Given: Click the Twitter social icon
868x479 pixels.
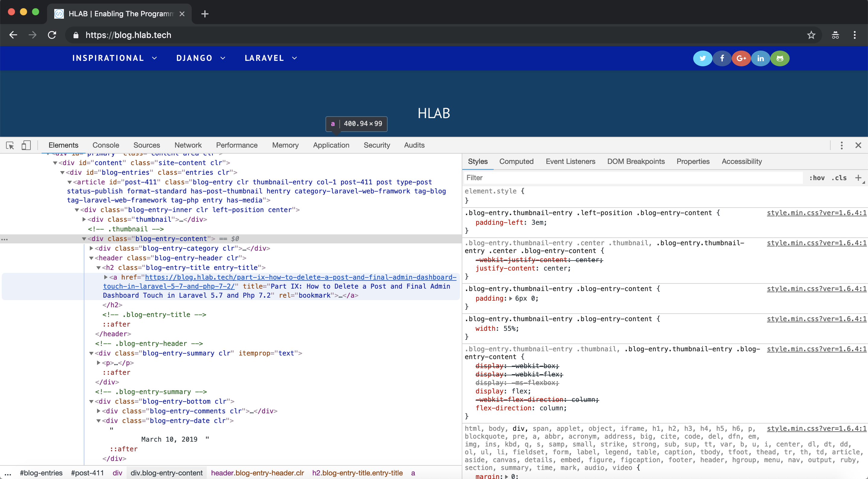Looking at the screenshot, I should point(703,58).
